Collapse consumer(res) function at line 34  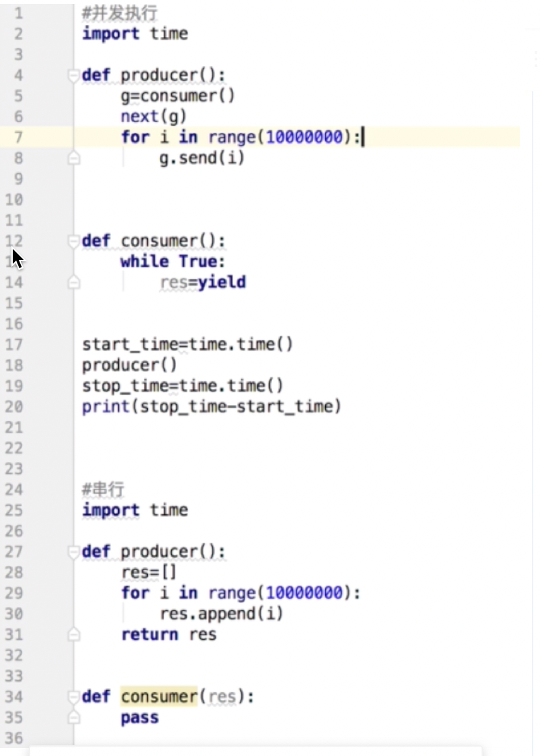click(73, 697)
